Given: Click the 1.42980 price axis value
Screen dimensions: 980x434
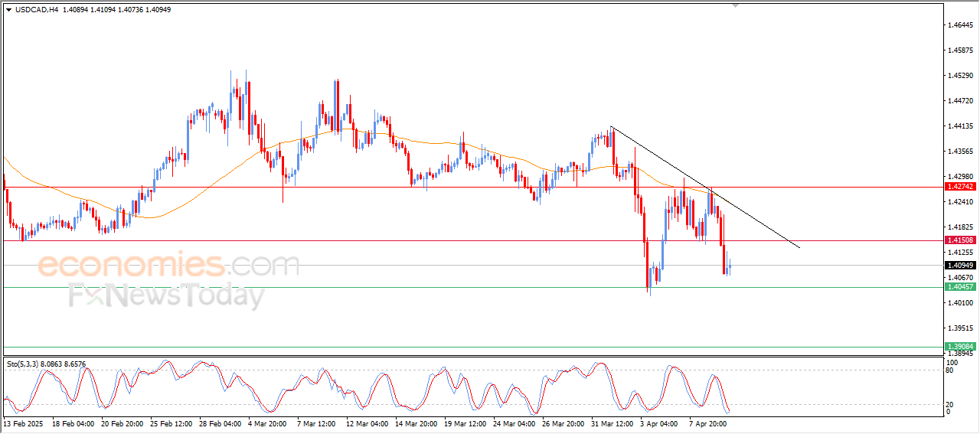Looking at the screenshot, I should (961, 177).
